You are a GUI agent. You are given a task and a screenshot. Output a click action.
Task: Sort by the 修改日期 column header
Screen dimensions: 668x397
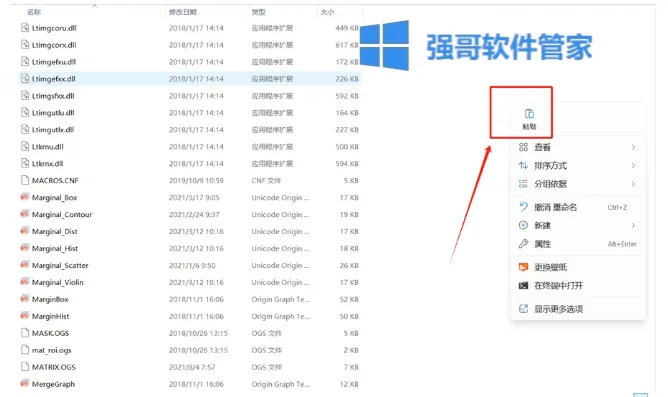pyautogui.click(x=183, y=12)
